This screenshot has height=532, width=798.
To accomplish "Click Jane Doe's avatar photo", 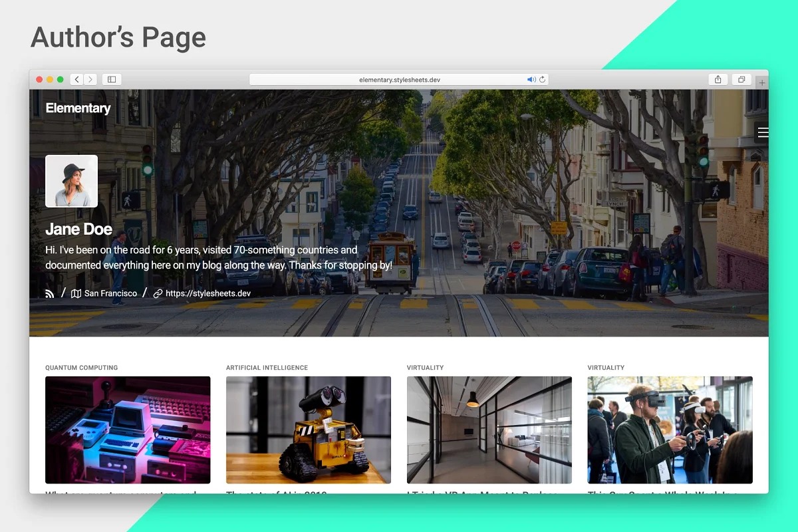I will point(71,181).
